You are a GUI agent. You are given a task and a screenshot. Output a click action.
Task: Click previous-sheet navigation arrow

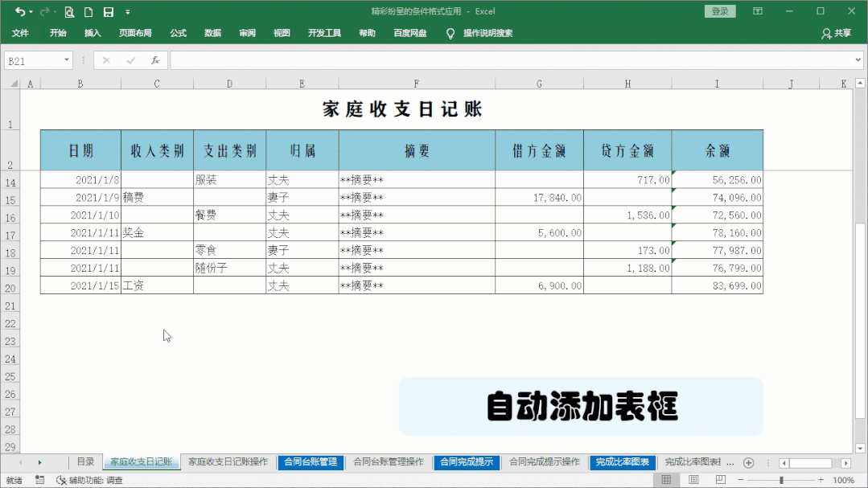(x=20, y=462)
